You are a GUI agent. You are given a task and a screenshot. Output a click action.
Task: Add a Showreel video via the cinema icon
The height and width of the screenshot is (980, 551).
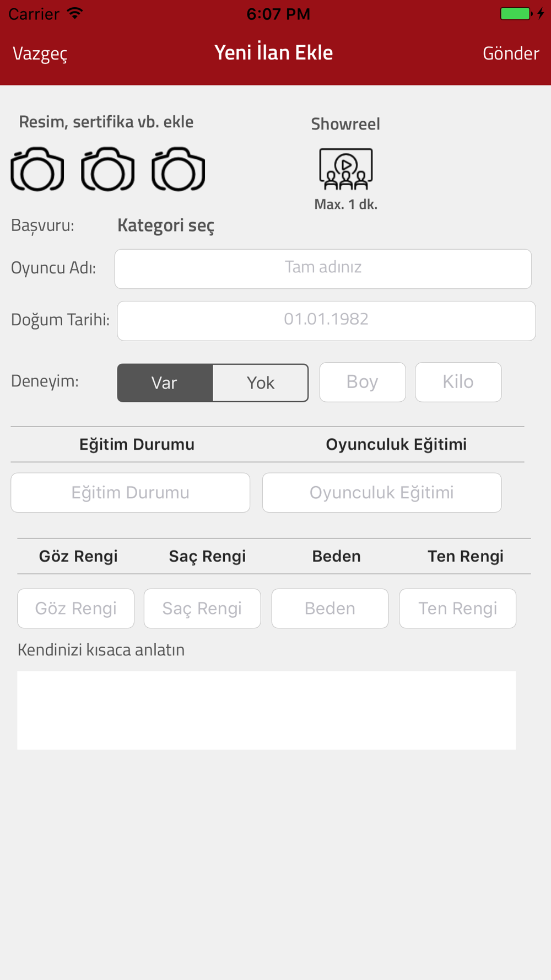point(346,169)
